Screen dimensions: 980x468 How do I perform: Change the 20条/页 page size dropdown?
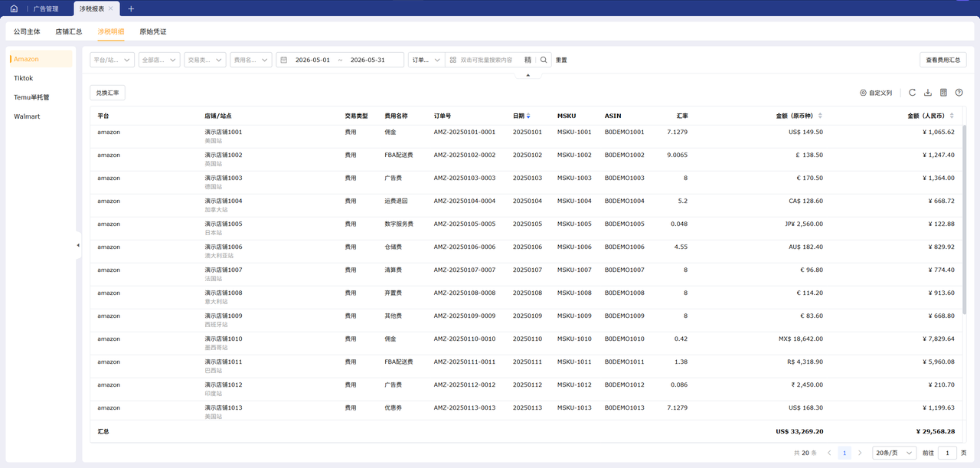(894, 453)
